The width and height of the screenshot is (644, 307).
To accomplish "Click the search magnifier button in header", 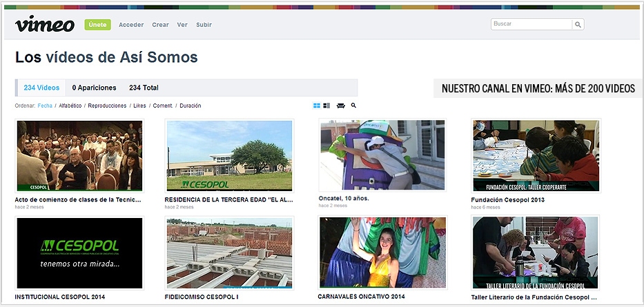I will click(x=578, y=25).
